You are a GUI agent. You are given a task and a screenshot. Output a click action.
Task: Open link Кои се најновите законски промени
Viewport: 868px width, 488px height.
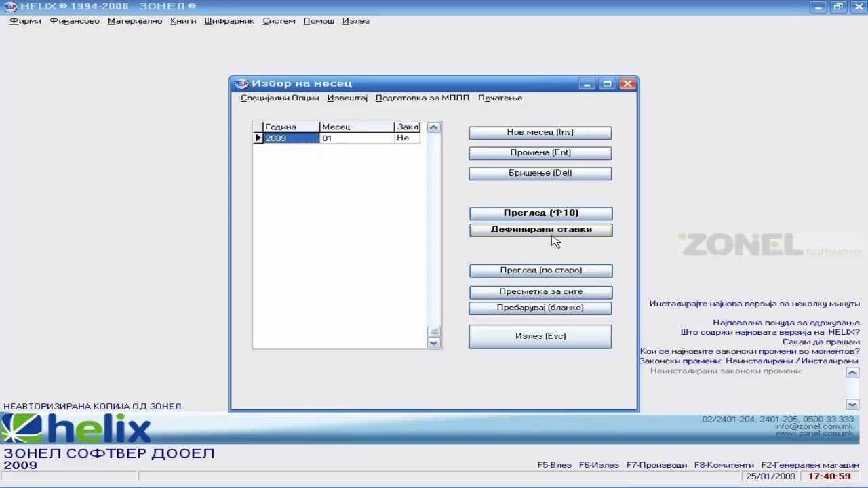[x=749, y=351]
